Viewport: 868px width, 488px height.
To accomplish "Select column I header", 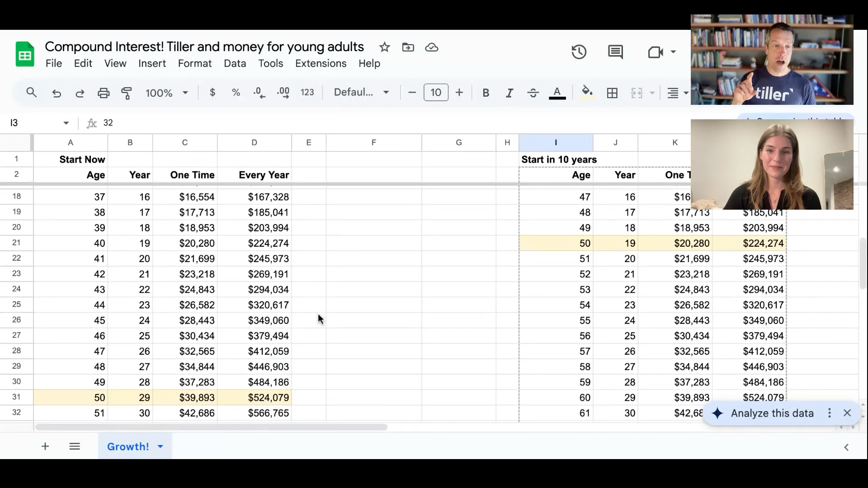I will [556, 142].
